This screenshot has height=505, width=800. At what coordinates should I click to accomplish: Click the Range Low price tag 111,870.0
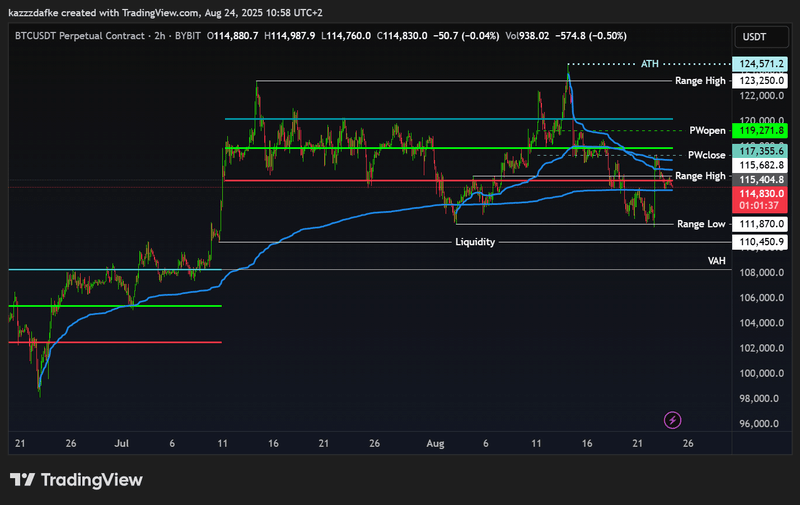pos(760,224)
